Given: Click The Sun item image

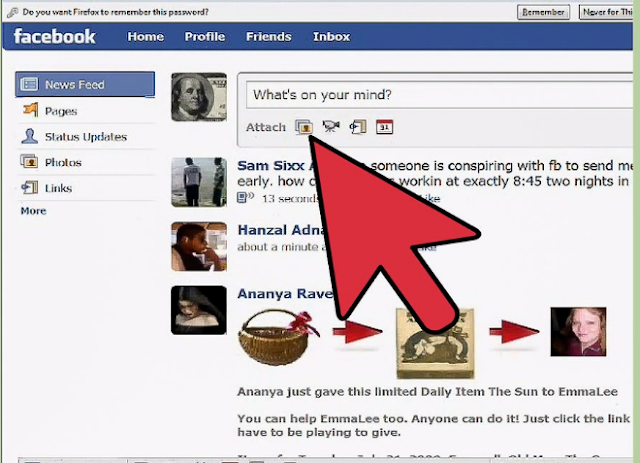Looking at the screenshot, I should (435, 344).
